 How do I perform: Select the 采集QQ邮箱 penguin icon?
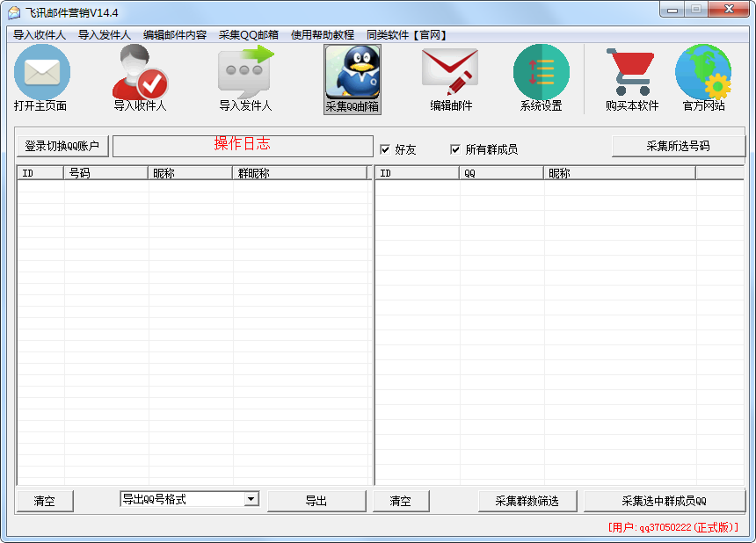pos(352,74)
